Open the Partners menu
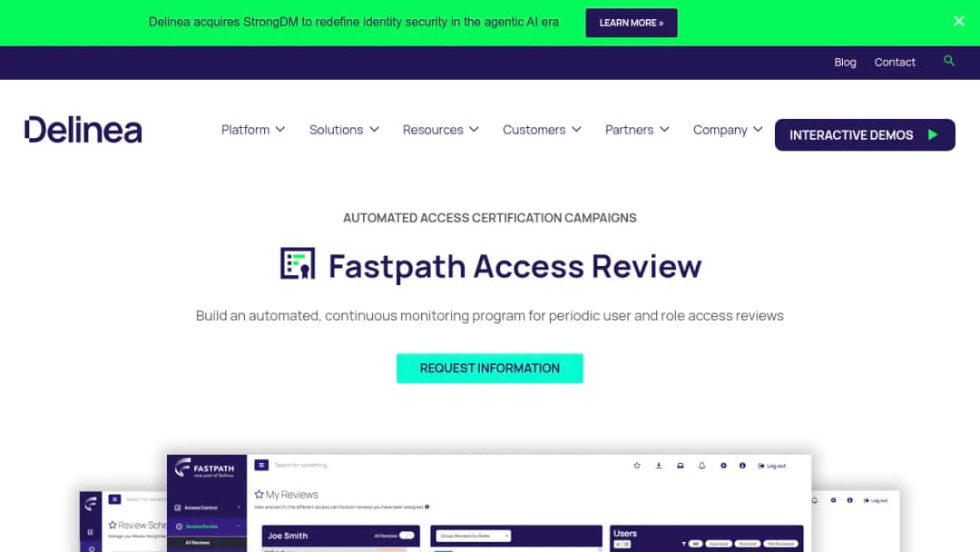 (637, 130)
